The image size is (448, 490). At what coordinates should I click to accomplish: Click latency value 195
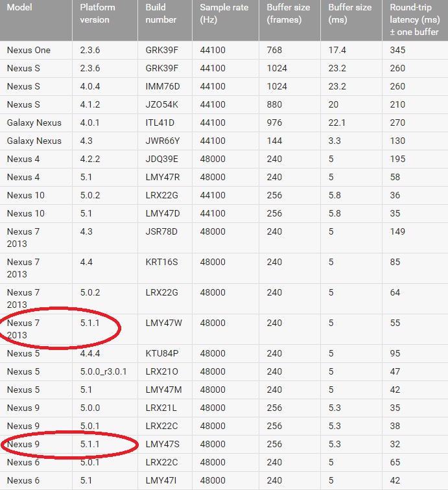[397, 159]
